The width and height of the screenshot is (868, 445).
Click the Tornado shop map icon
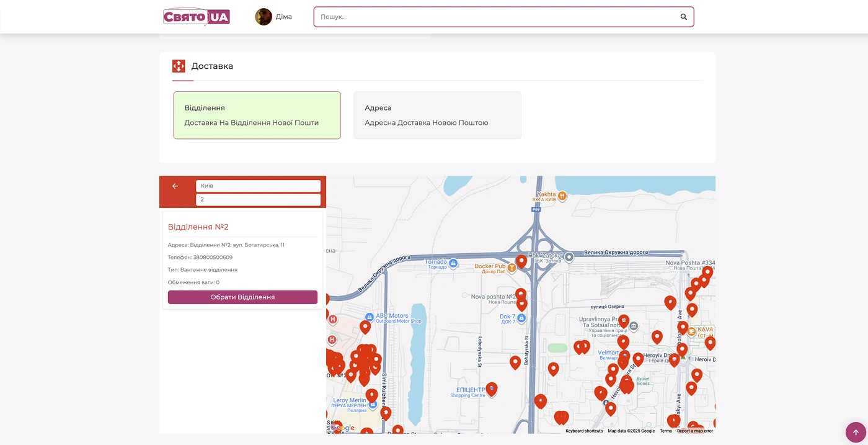coord(453,263)
